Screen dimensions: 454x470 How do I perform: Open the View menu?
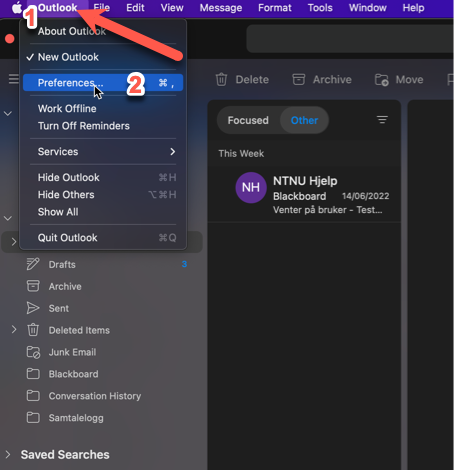pos(172,7)
